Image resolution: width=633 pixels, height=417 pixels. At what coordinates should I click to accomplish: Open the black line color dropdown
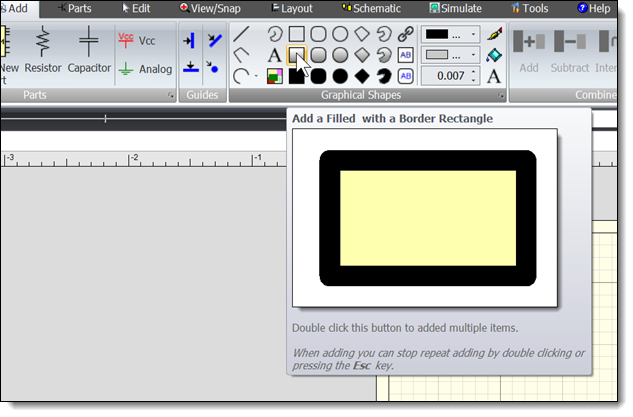click(x=473, y=34)
